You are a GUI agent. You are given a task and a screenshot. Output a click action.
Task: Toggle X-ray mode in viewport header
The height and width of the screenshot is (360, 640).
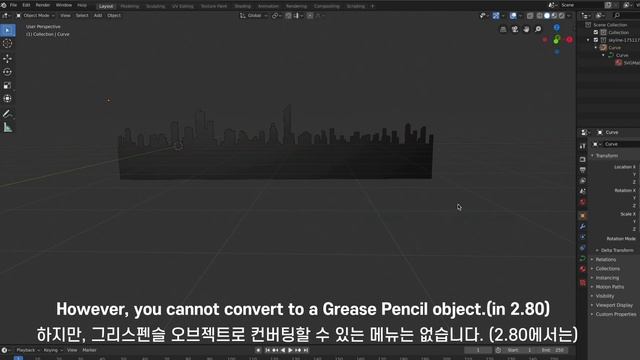pyautogui.click(x=530, y=16)
